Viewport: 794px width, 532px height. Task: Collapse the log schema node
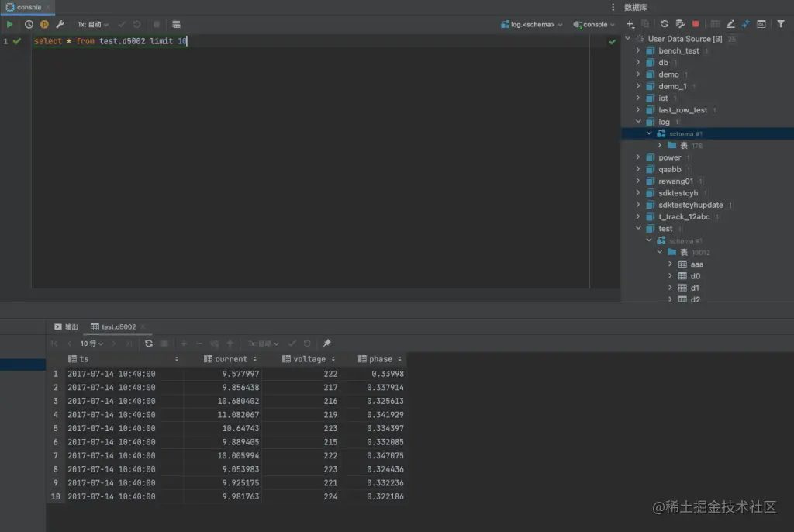click(638, 121)
